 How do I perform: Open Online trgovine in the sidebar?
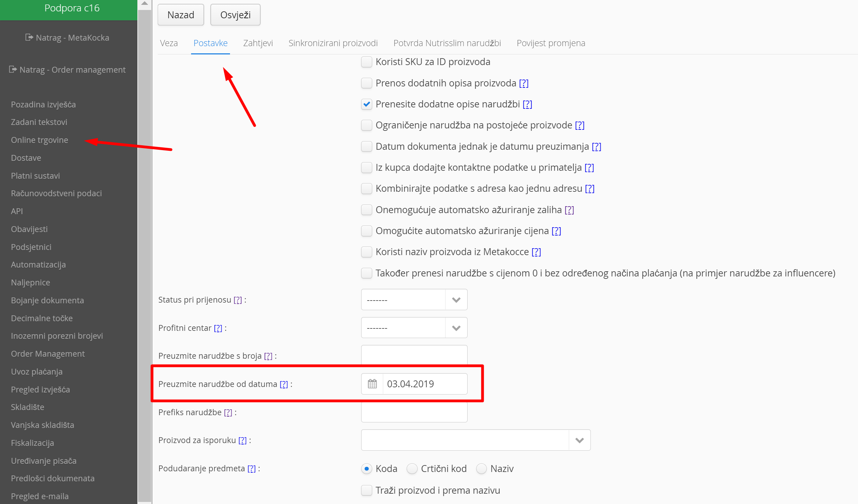(40, 140)
